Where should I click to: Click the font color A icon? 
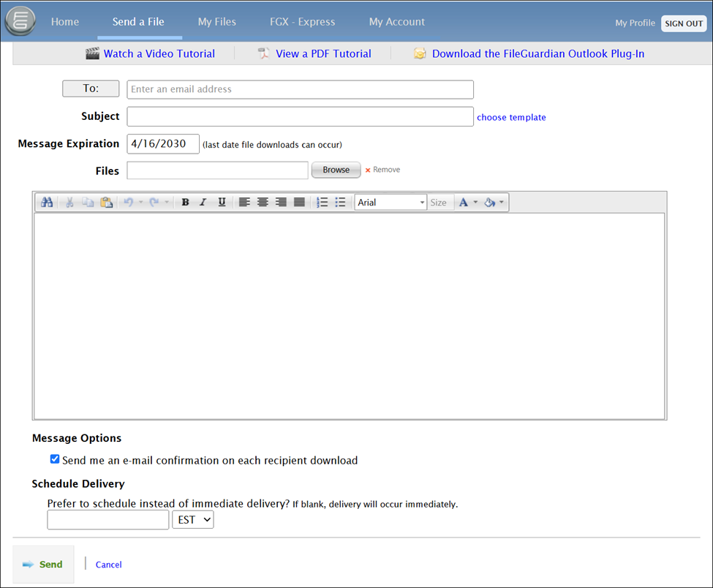click(464, 203)
